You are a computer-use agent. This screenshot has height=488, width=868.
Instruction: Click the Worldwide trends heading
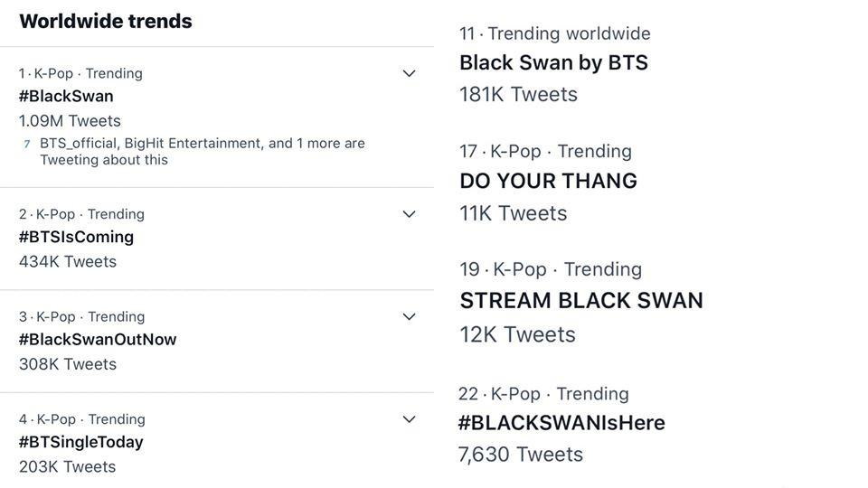105,22
